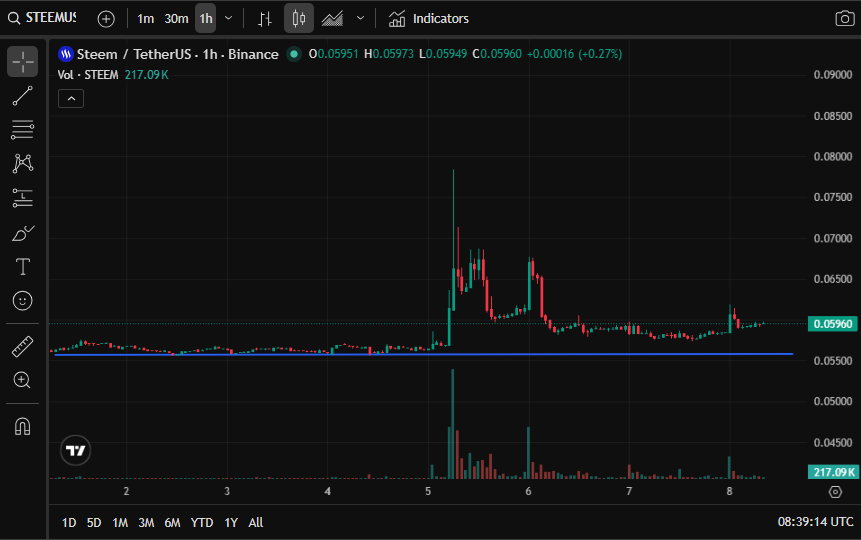
Task: Set the range to 3M
Action: click(x=146, y=522)
